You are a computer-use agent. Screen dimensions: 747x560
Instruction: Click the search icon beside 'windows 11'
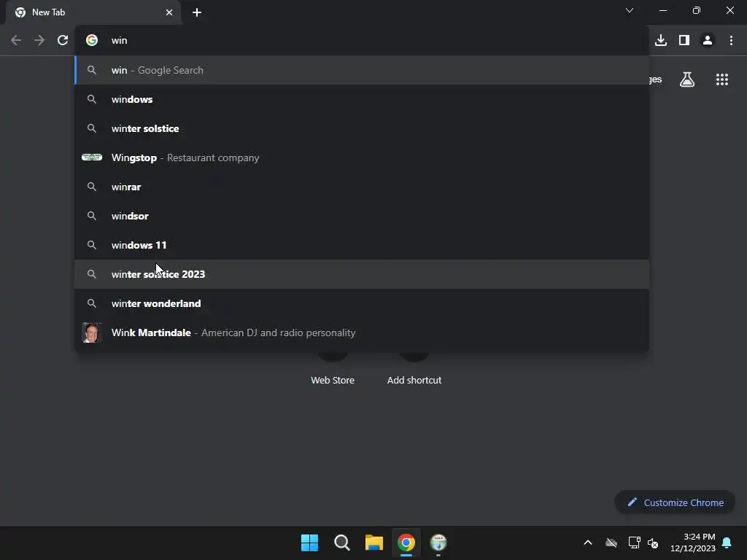(92, 245)
